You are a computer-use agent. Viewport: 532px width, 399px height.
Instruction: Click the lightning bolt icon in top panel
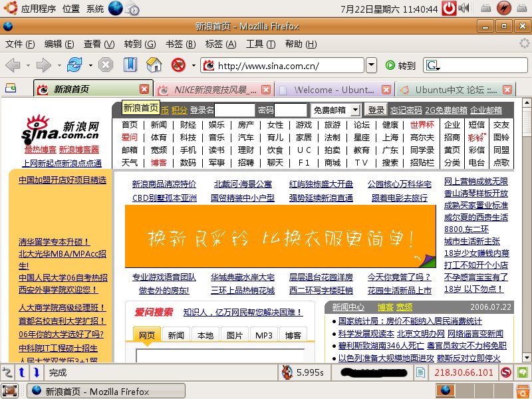504,8
